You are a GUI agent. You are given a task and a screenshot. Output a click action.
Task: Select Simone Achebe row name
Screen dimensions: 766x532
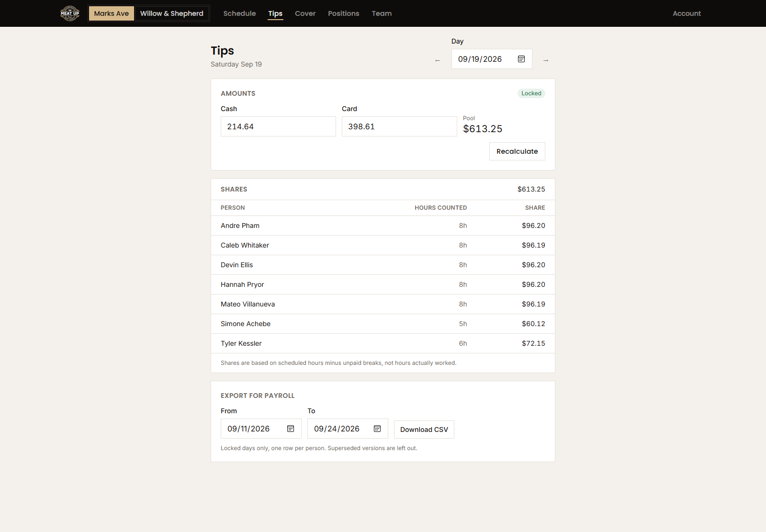246,324
